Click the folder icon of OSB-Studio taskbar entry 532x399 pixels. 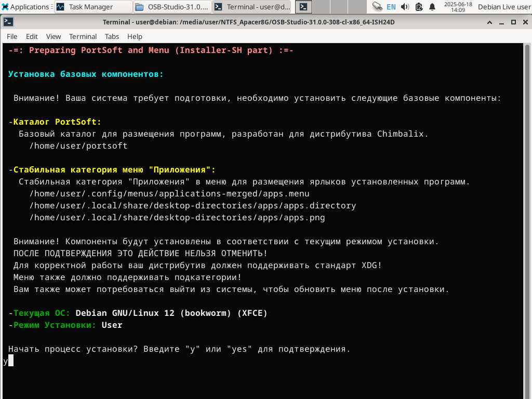coord(139,7)
